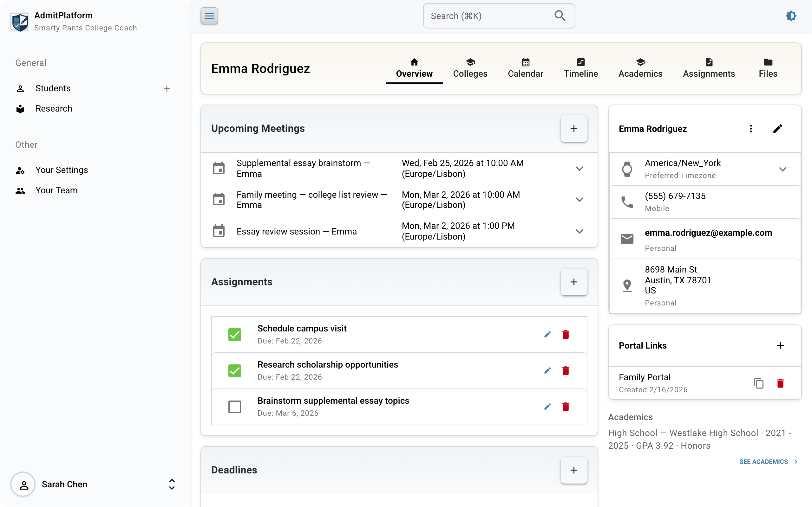Add a new student via the plus icon
812x507 pixels.
pyautogui.click(x=167, y=88)
